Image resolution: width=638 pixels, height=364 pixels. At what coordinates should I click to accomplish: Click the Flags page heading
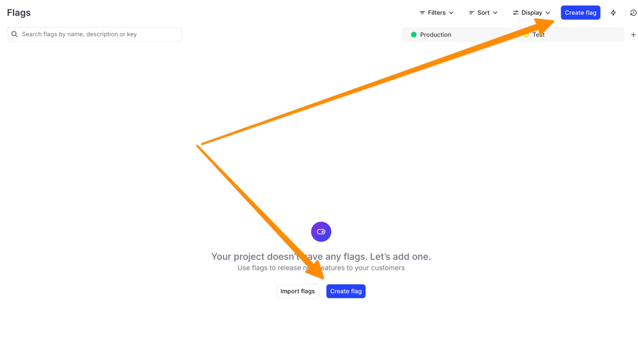pyautogui.click(x=19, y=13)
